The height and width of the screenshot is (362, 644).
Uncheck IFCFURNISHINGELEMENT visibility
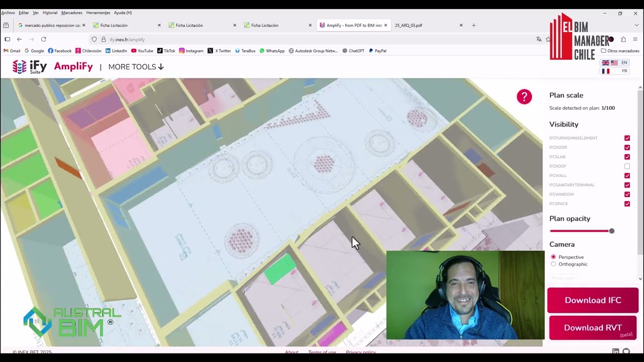(627, 138)
